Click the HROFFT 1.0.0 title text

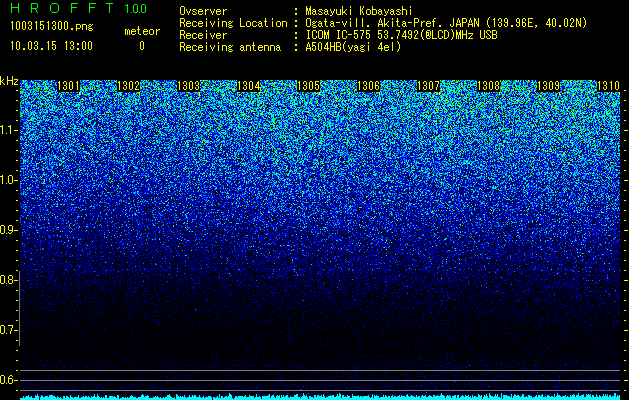tap(79, 8)
